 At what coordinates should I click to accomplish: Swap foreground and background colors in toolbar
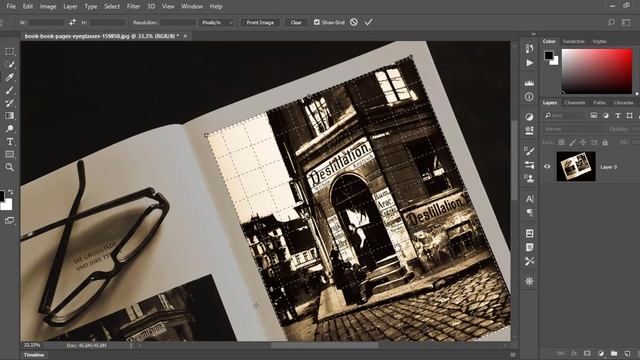tap(11, 191)
